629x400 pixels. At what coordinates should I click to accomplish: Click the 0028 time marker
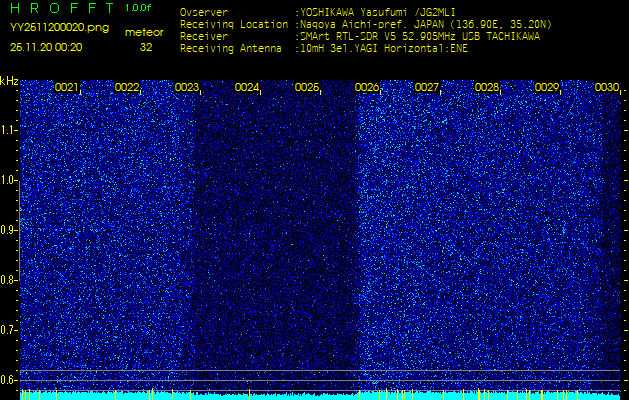(487, 87)
